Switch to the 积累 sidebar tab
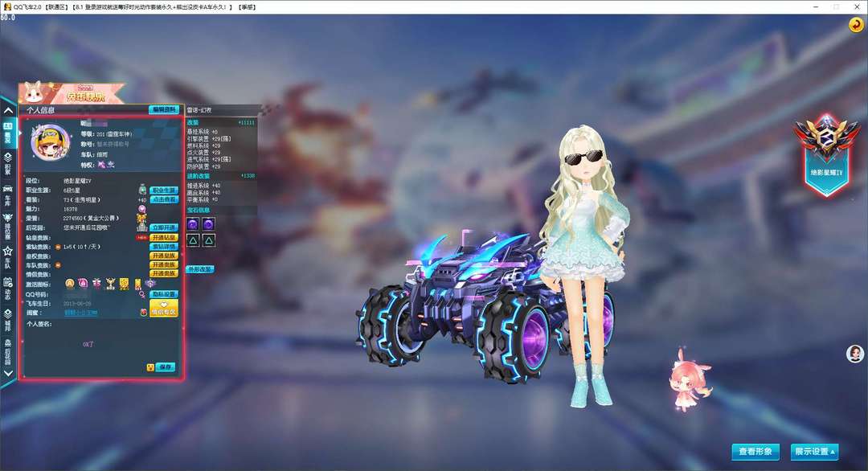 click(8, 164)
